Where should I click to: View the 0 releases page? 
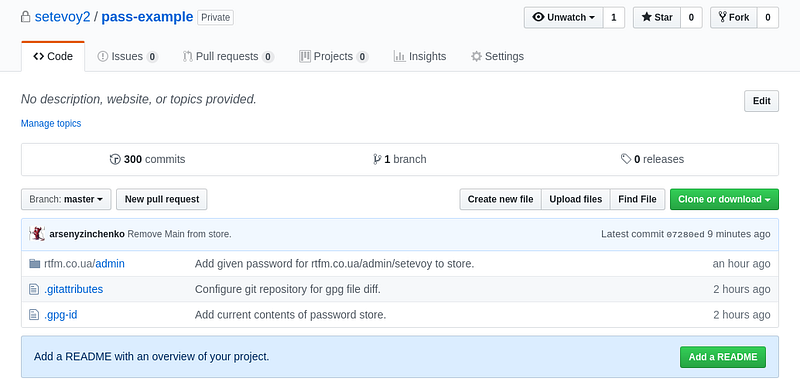tap(652, 159)
